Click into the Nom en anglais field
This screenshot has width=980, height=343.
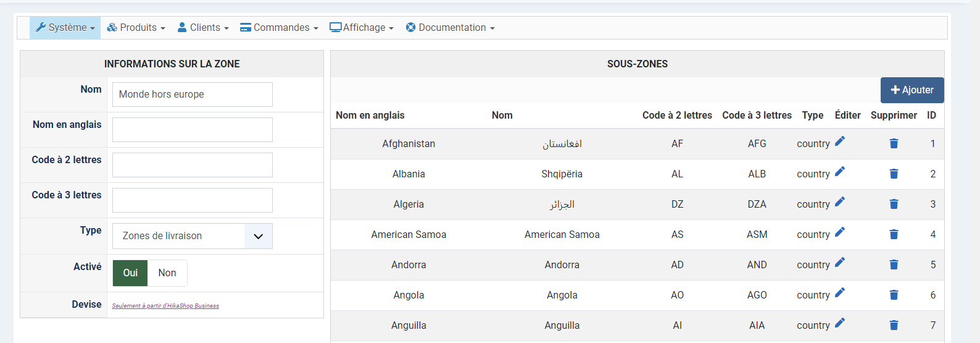pos(193,130)
